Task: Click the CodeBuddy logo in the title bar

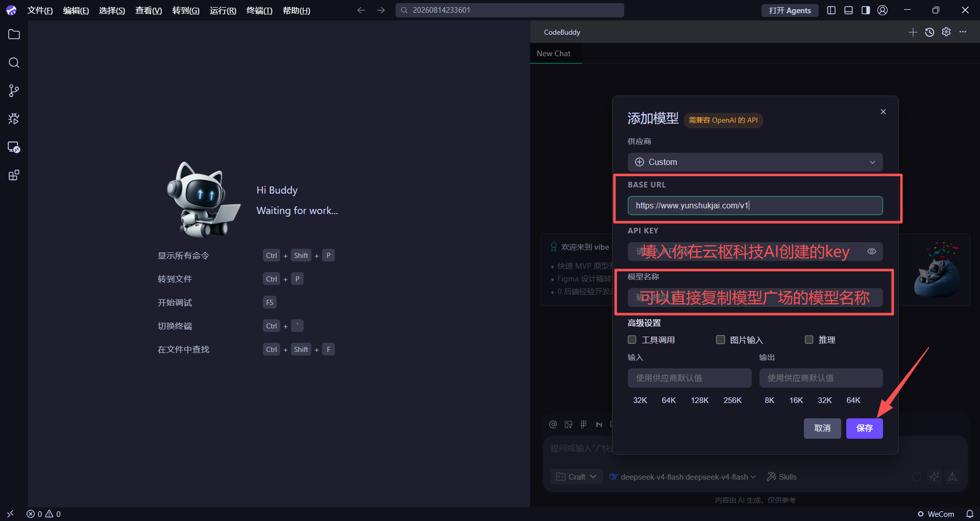Action: coord(11,10)
